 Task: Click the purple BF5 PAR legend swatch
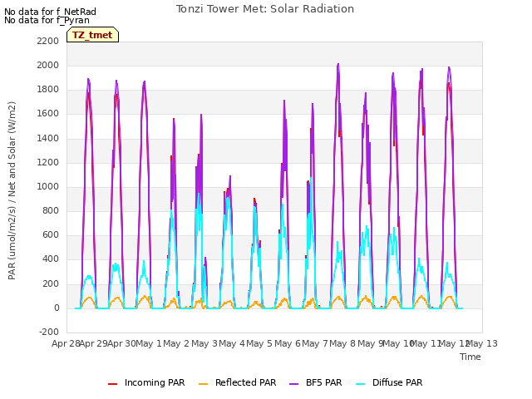(x=293, y=384)
